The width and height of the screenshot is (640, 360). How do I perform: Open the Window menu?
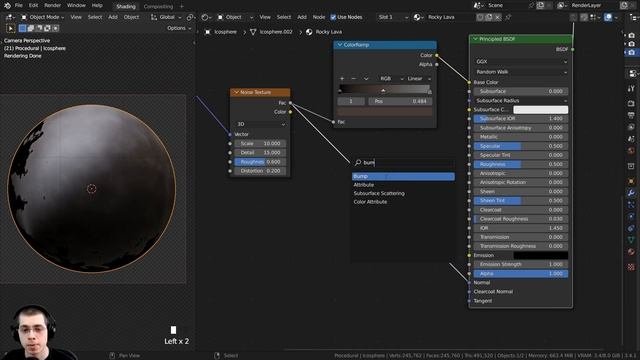[76, 5]
